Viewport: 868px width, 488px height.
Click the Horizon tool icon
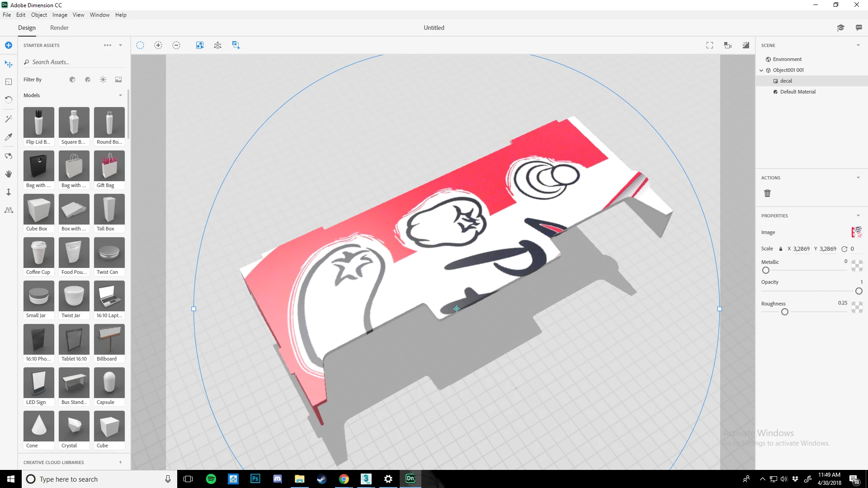tap(9, 210)
